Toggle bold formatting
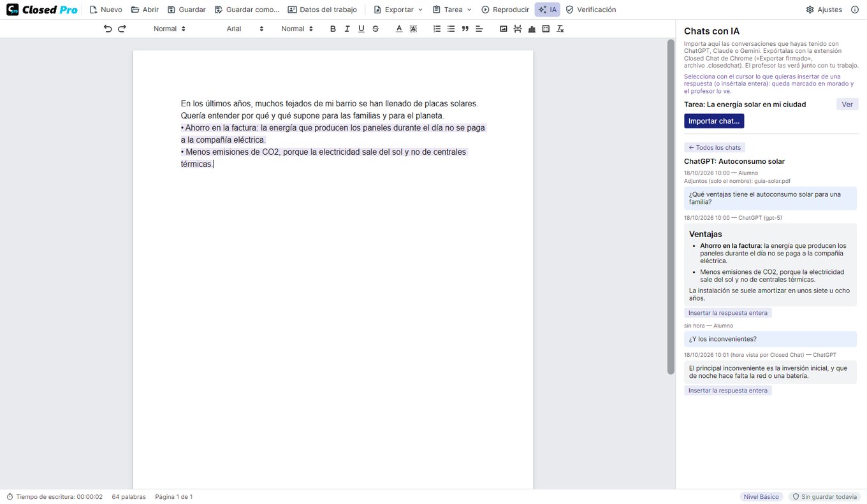This screenshot has width=867, height=504. [333, 29]
